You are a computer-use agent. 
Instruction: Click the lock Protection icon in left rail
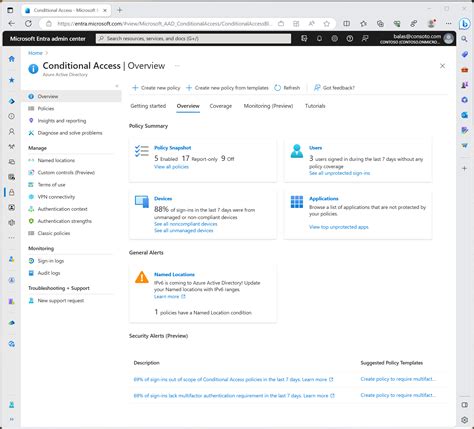(x=12, y=192)
